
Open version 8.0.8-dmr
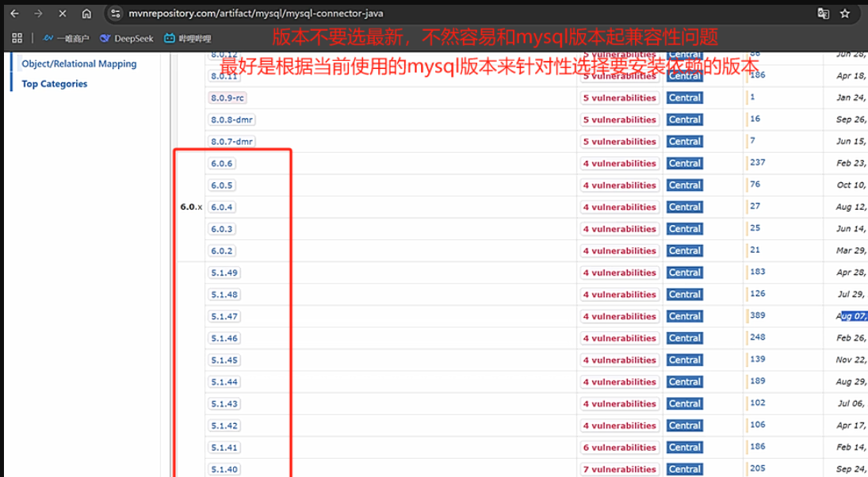(x=231, y=120)
